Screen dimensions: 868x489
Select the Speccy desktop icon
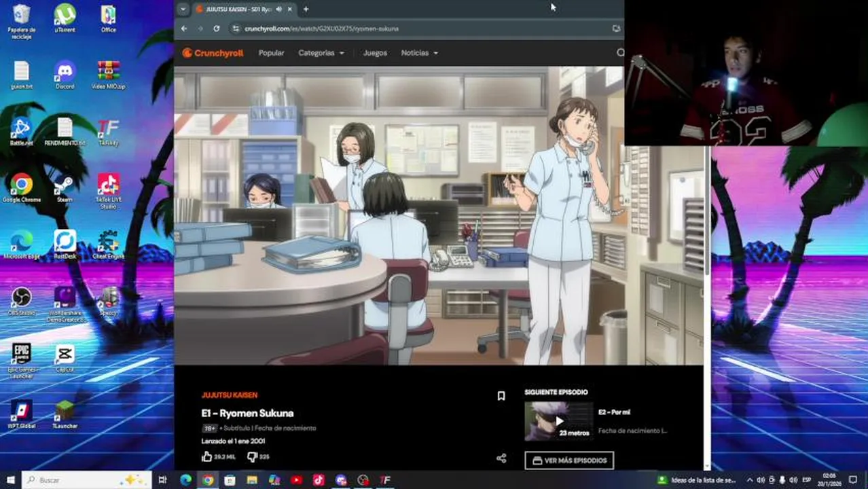coord(108,302)
